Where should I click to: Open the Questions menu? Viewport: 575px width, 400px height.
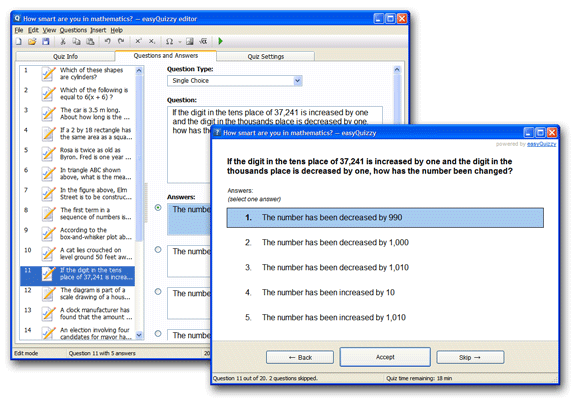pos(73,30)
